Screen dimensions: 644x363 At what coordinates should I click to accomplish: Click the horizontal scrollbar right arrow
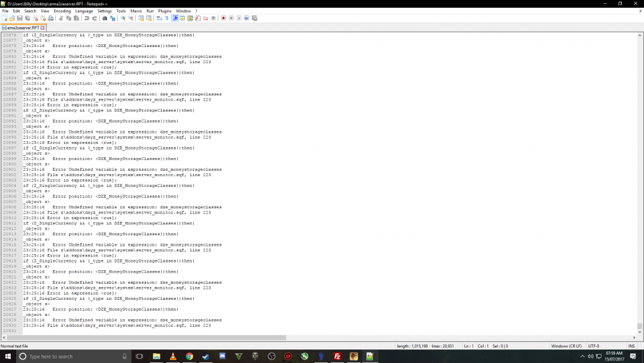634,337
